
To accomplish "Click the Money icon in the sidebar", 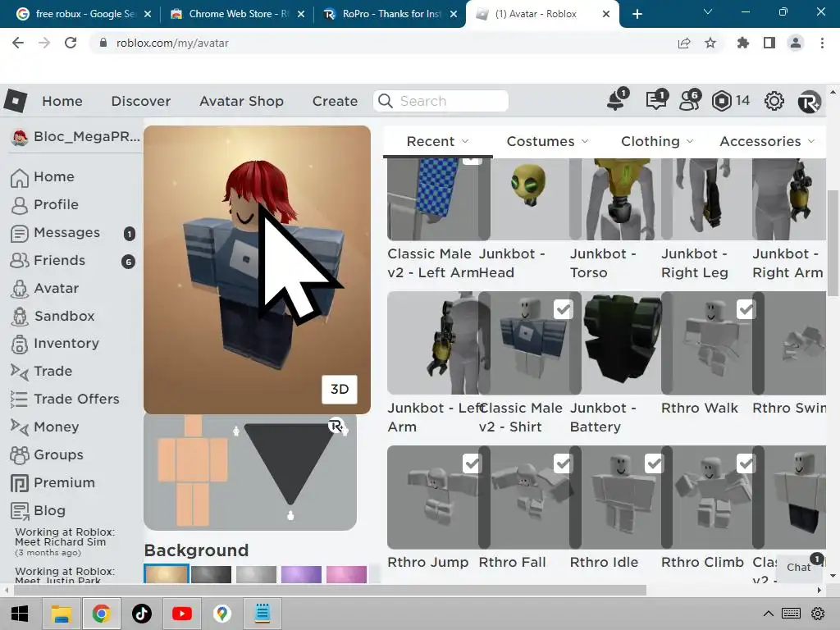I will (x=20, y=427).
